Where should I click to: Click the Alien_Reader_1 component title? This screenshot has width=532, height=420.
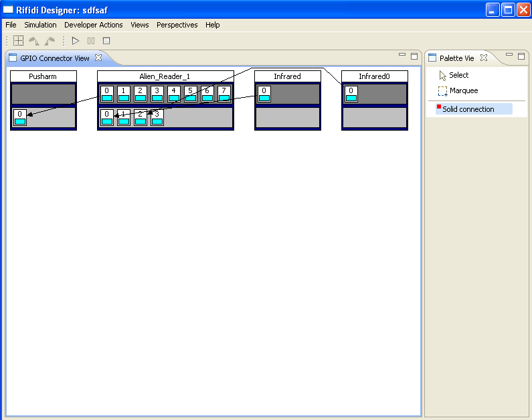coord(165,76)
